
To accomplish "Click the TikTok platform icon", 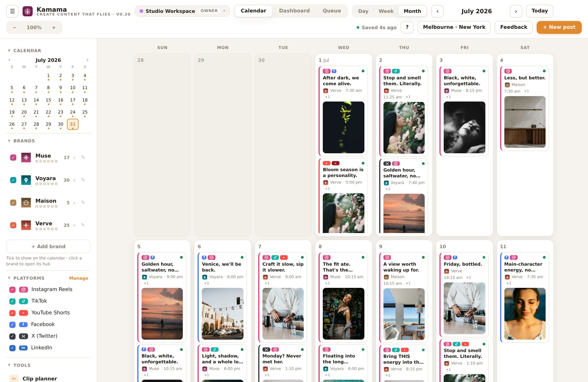I will click(x=24, y=301).
